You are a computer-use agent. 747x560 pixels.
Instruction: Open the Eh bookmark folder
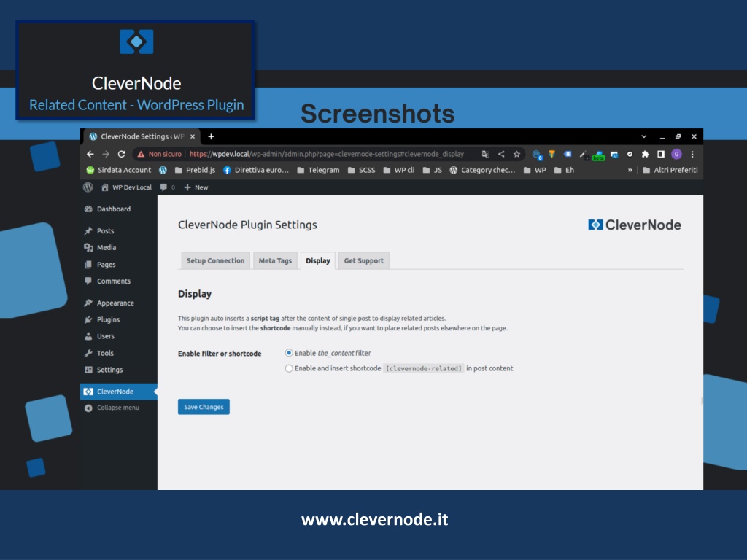pyautogui.click(x=564, y=170)
